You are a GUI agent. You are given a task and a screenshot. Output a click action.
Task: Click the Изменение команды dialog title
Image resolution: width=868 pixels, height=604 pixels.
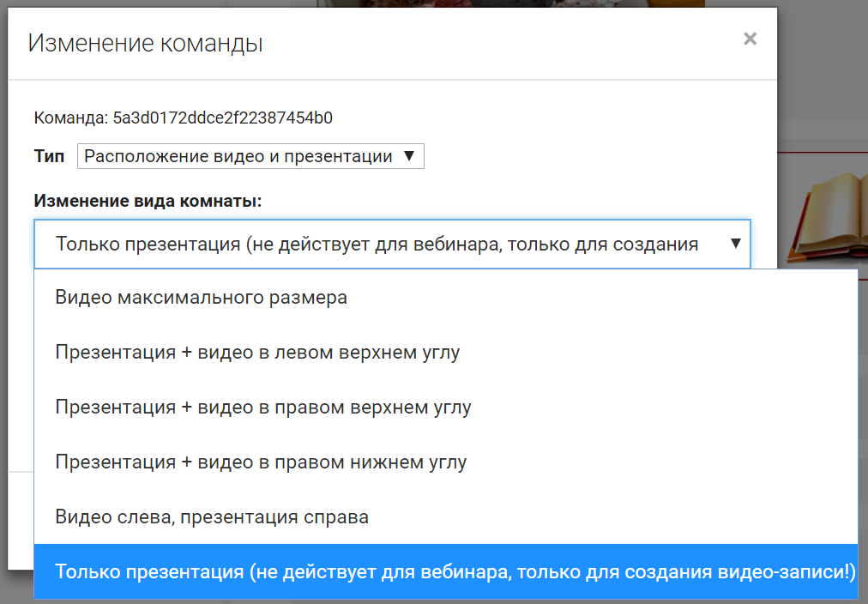pos(145,43)
